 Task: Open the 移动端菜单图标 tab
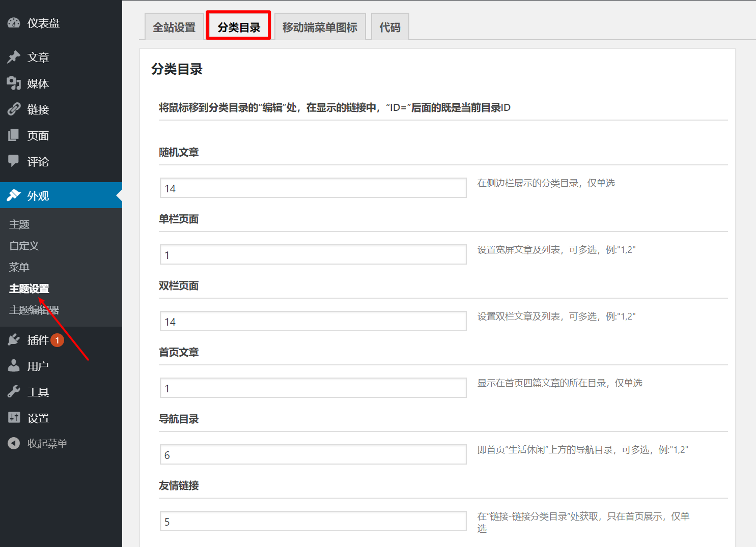pos(320,27)
